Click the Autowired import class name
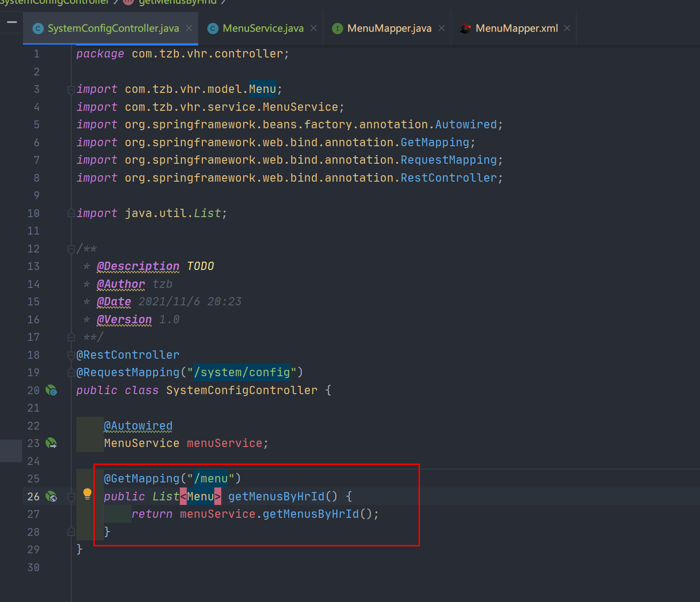 click(466, 125)
